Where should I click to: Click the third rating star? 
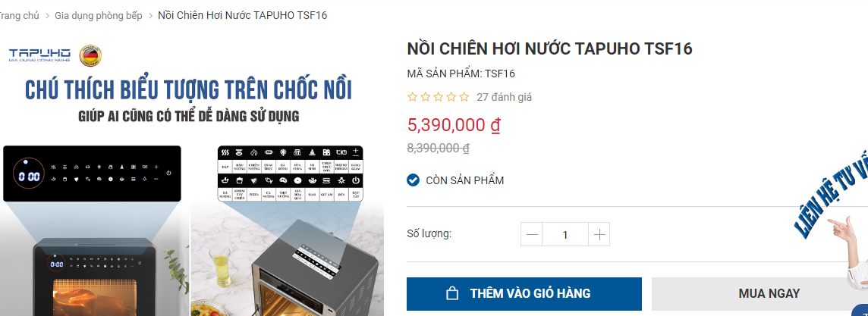(x=439, y=97)
